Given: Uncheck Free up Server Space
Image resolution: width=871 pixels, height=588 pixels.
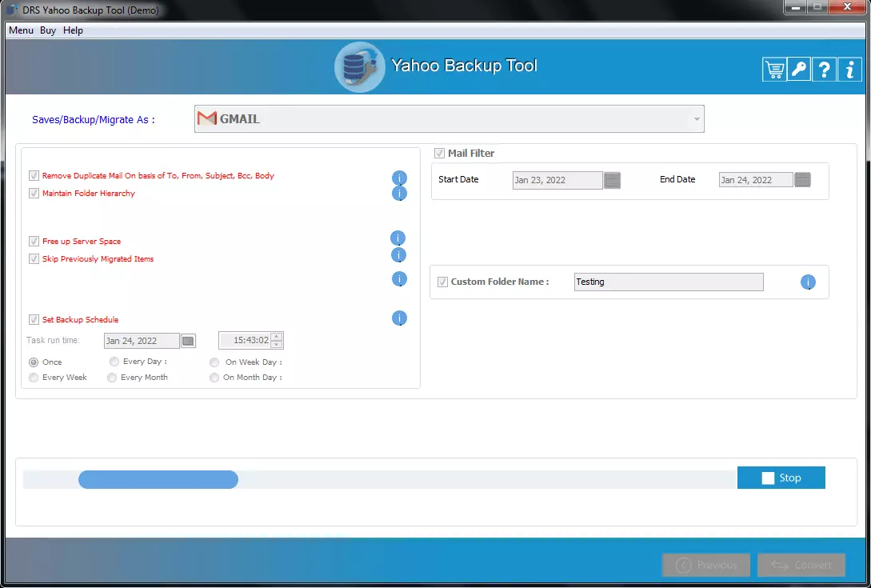Looking at the screenshot, I should pyautogui.click(x=34, y=242).
